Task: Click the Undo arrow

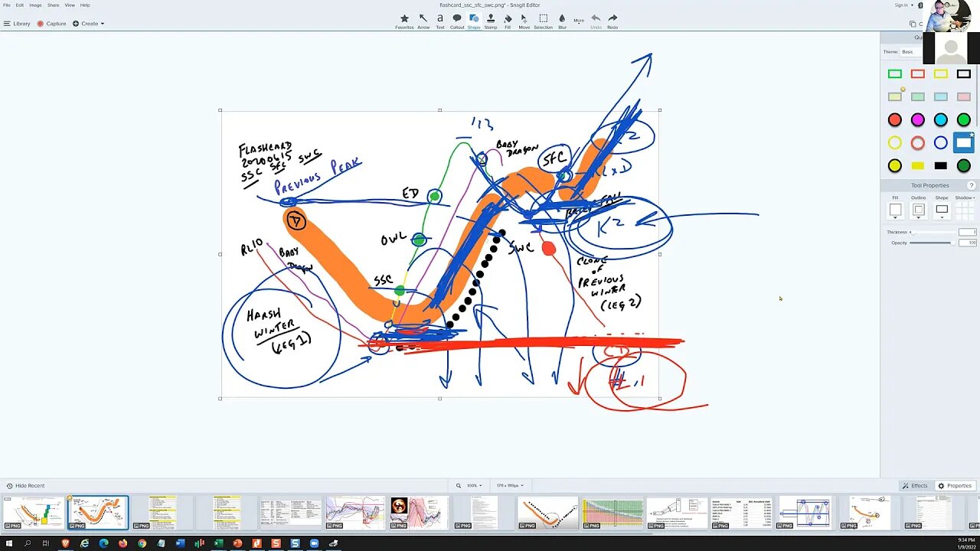Action: (596, 21)
